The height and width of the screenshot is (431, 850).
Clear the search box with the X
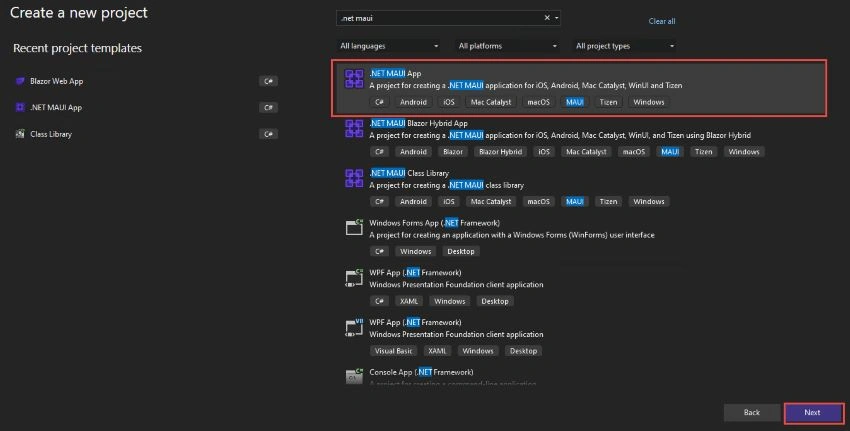pos(547,18)
